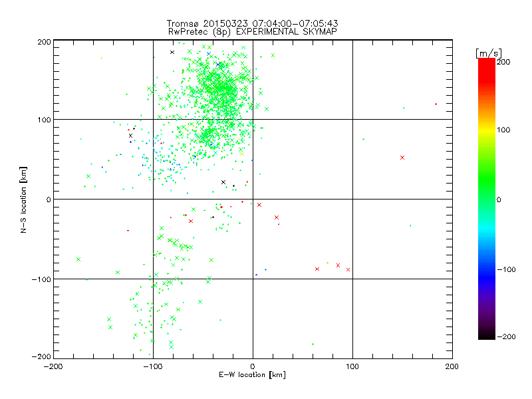Click the E-W axis tick label "-200"
Viewport: 532px width, 399px height.
coord(53,366)
